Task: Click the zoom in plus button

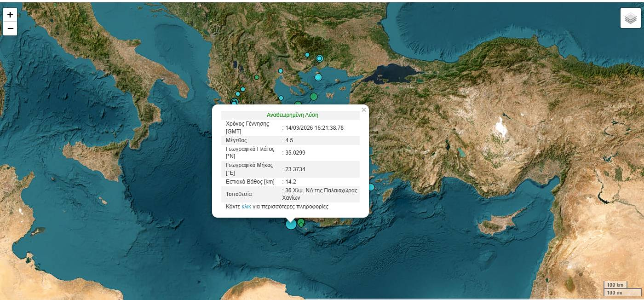Action: [x=10, y=15]
